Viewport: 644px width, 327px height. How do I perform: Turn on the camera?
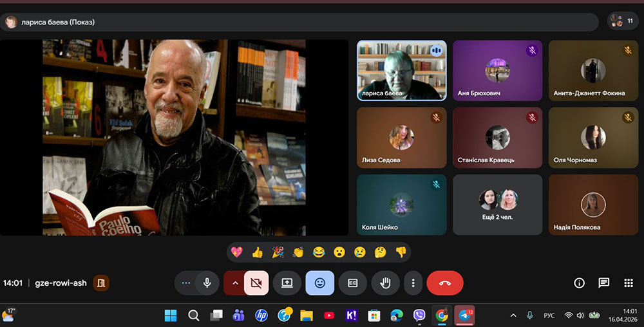pyautogui.click(x=256, y=283)
